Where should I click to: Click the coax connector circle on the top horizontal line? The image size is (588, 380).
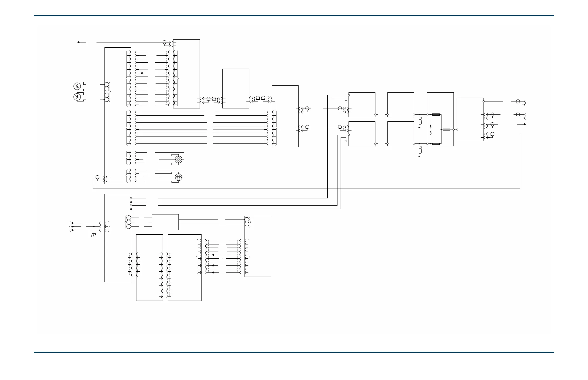coord(165,42)
